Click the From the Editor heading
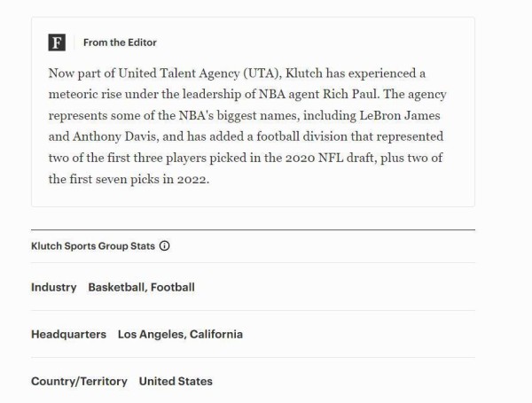Screen dimensions: 532x403 click(120, 43)
